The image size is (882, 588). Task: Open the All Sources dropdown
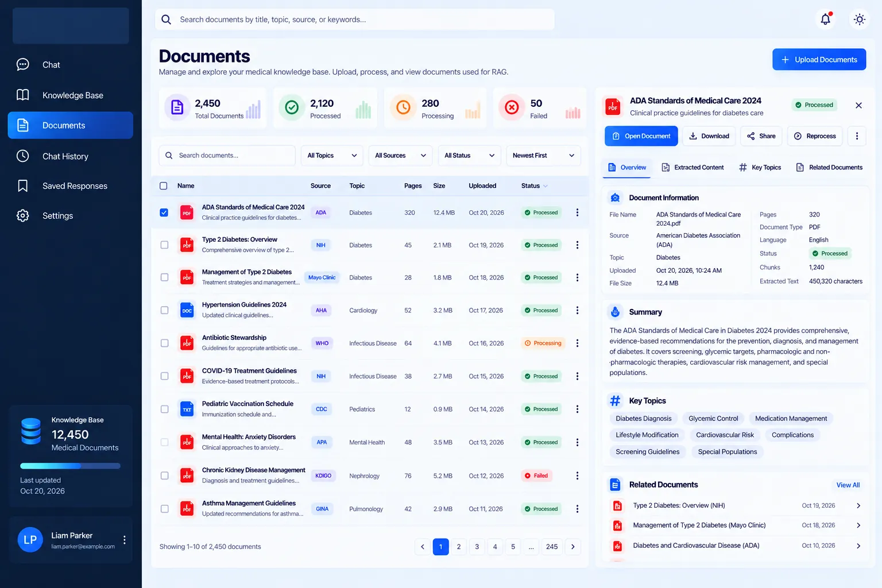(400, 156)
